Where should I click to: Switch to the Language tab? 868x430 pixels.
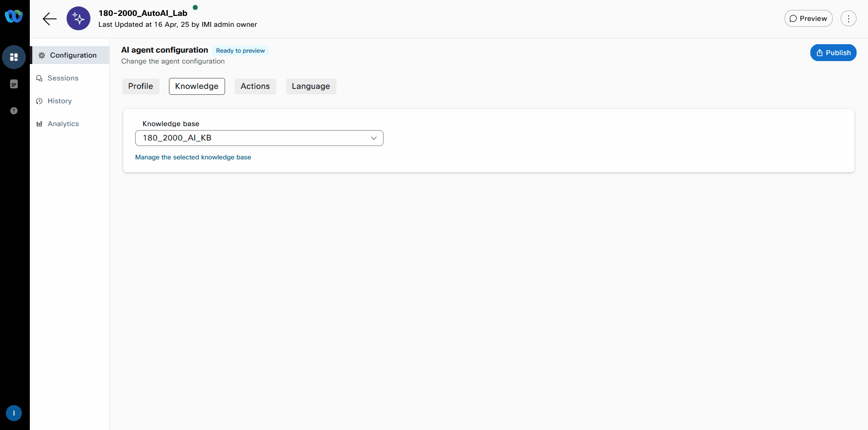311,86
